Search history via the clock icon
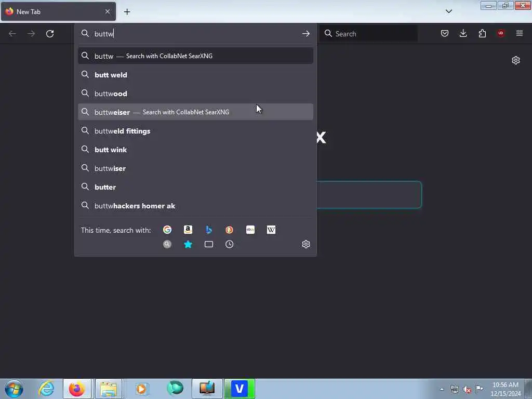The width and height of the screenshot is (532, 399). 229,244
